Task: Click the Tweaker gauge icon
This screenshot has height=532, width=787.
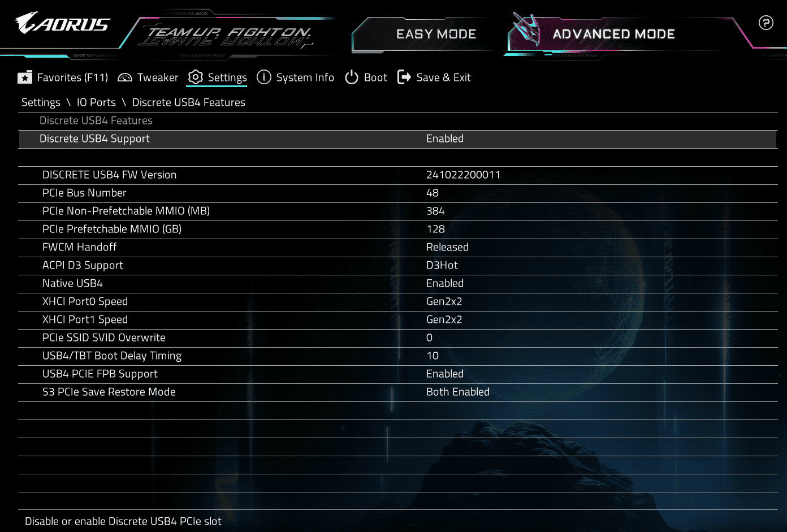Action: [x=124, y=77]
